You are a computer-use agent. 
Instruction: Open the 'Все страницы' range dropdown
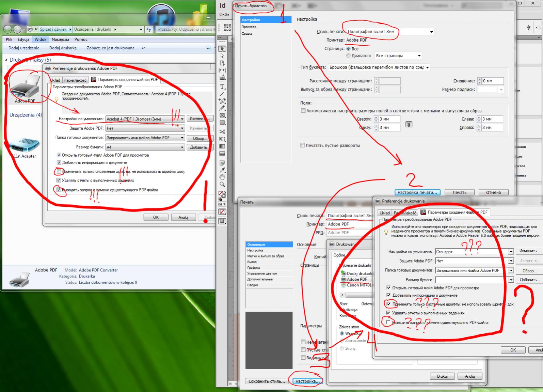coord(398,56)
